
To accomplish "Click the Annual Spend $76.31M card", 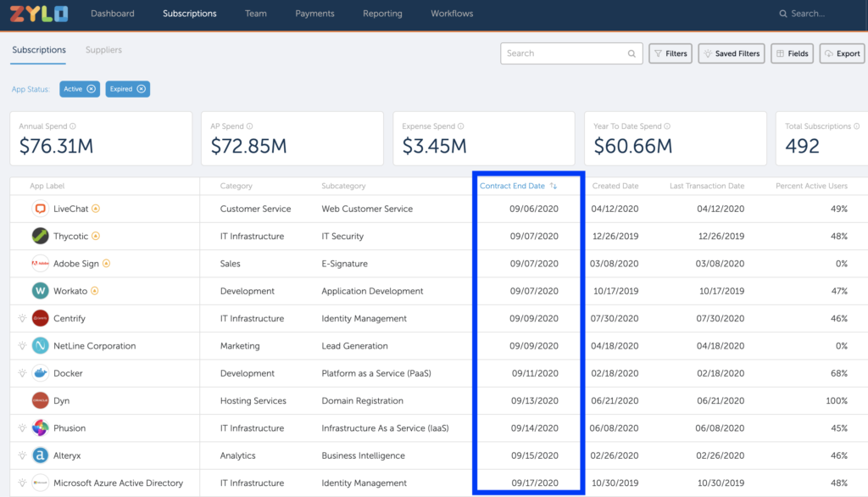I will [101, 138].
